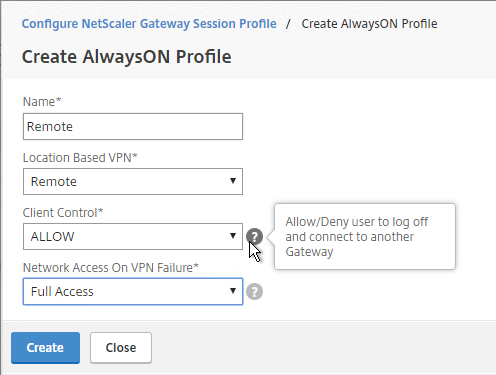Click the Allow/Deny user tooltip bubble

pos(365,236)
